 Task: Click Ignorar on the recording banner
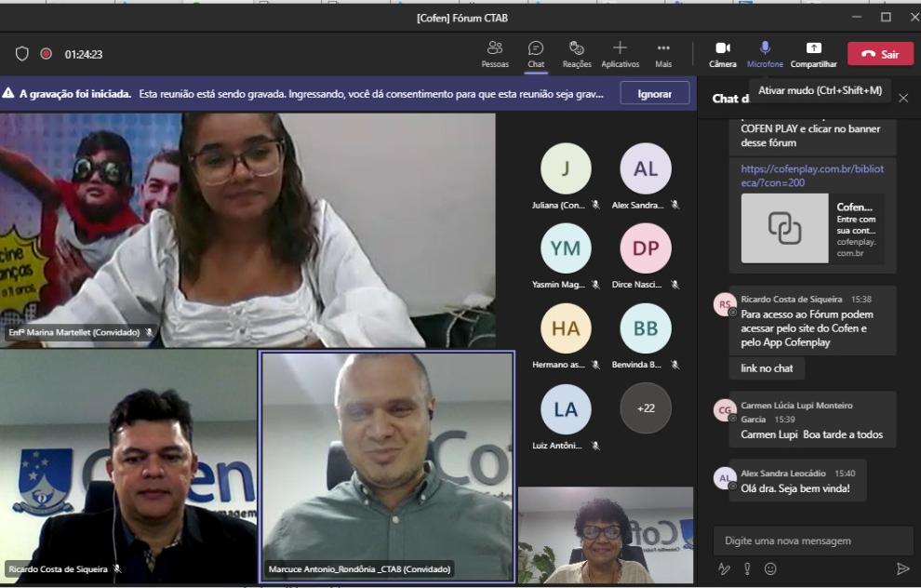tap(655, 94)
